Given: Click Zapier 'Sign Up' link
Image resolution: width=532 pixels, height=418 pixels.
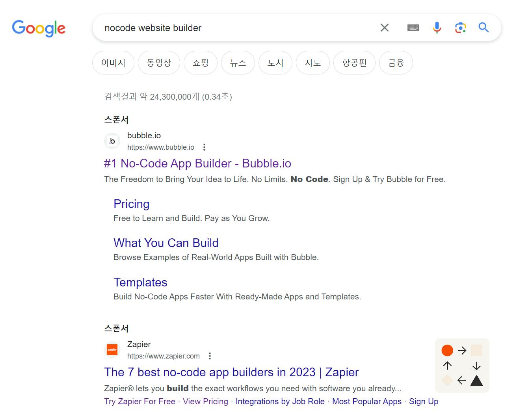Looking at the screenshot, I should (x=424, y=401).
